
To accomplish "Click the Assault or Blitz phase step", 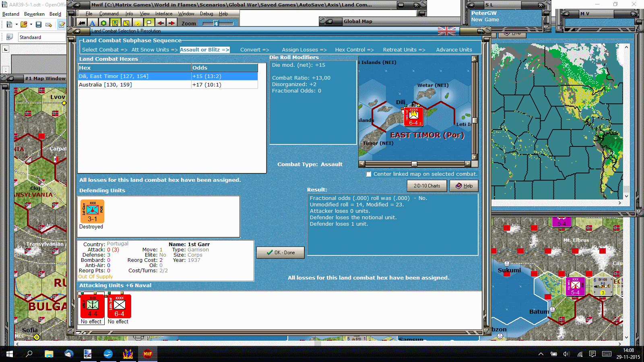I will tap(204, 50).
